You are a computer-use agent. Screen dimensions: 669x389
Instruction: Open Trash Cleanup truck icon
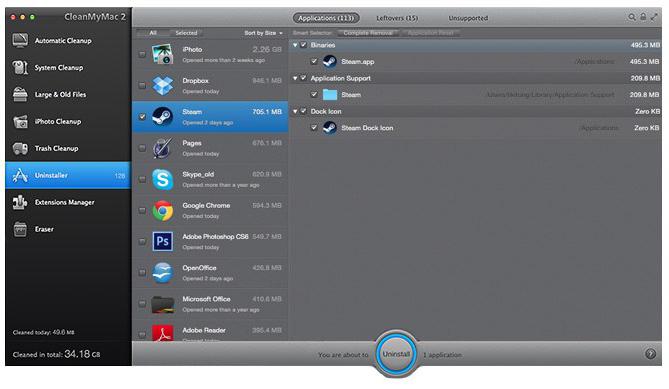(x=20, y=148)
